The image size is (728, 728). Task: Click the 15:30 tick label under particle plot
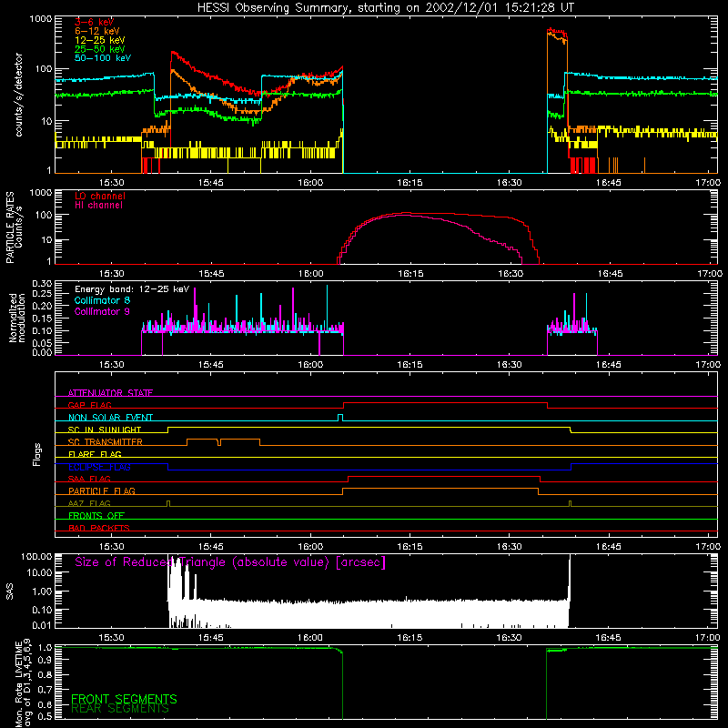pyautogui.click(x=111, y=274)
